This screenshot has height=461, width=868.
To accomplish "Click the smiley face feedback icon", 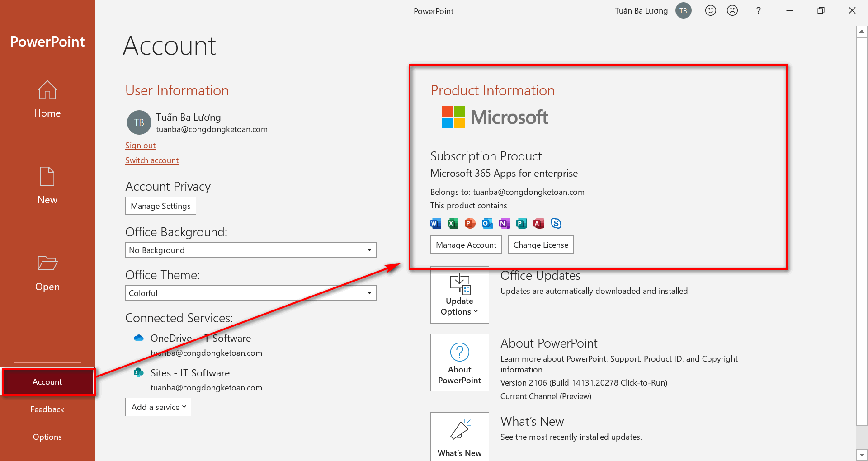I will pos(710,10).
